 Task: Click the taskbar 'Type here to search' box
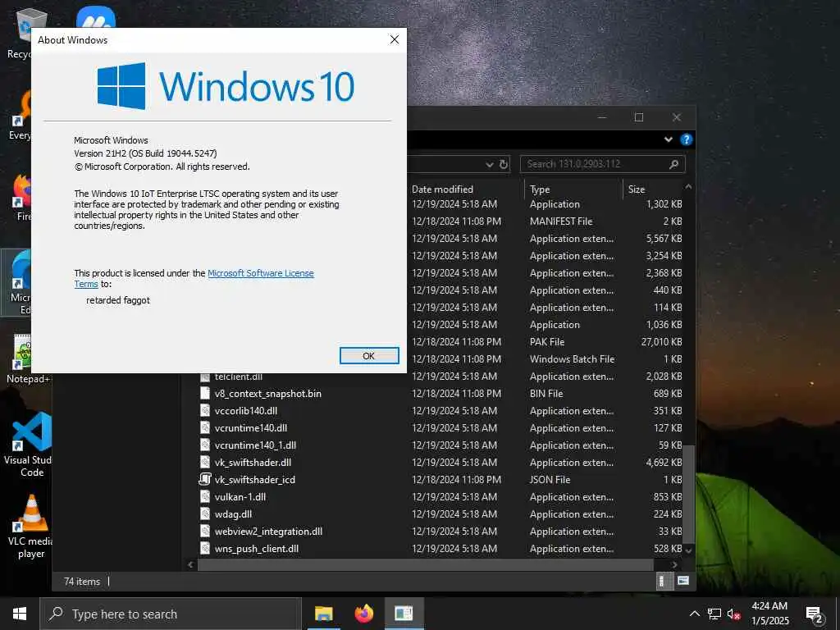tap(171, 614)
